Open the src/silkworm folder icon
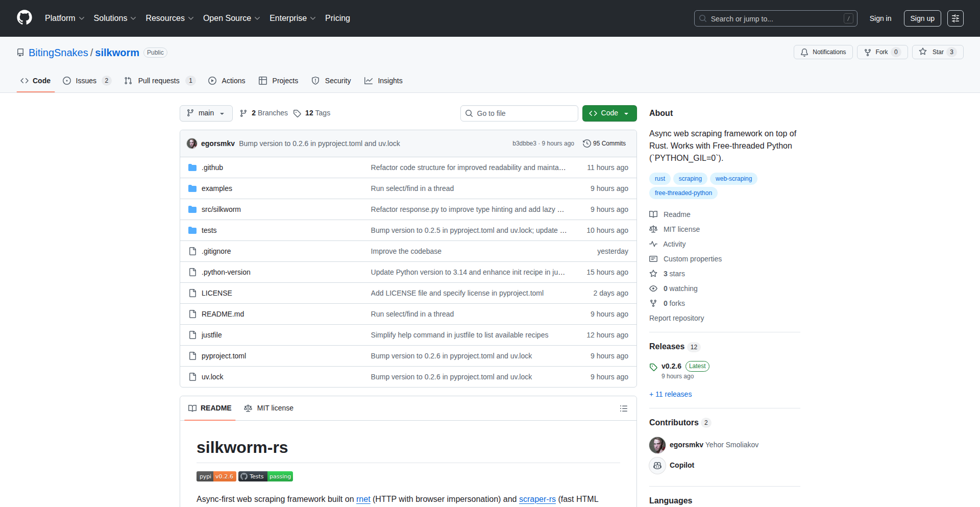 (192, 209)
